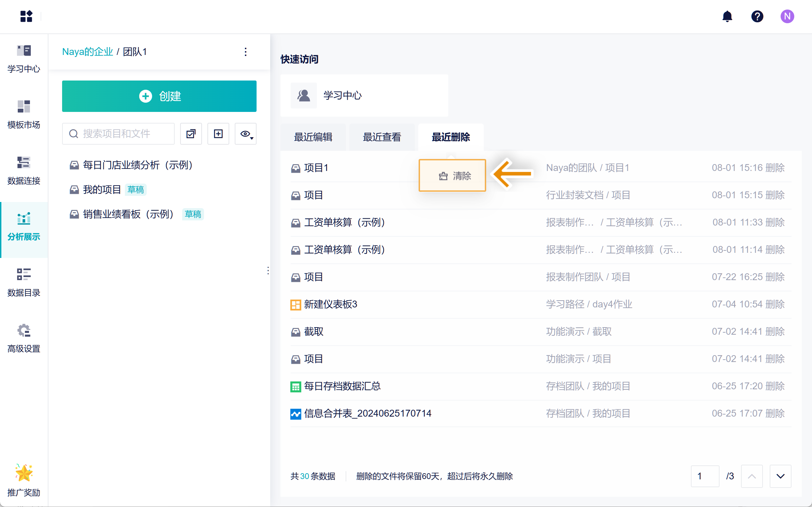Toggle the eye visibility filter button
This screenshot has width=812, height=507.
tap(246, 134)
